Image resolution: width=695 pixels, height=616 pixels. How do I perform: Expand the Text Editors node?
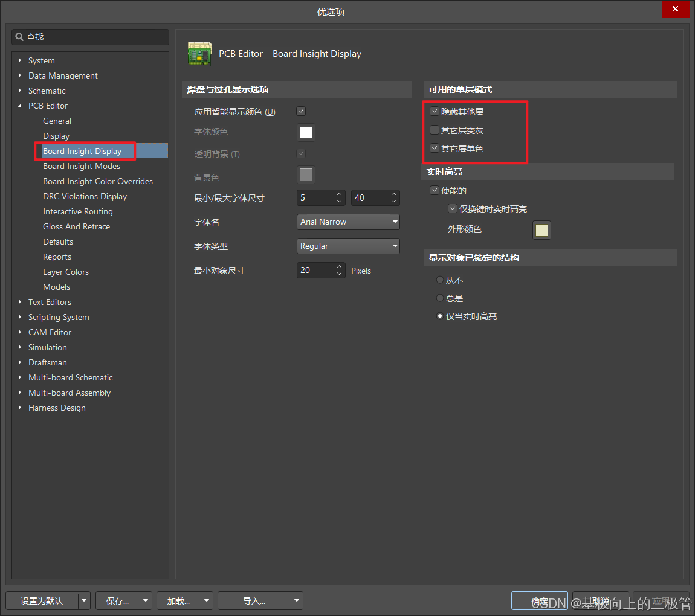19,301
